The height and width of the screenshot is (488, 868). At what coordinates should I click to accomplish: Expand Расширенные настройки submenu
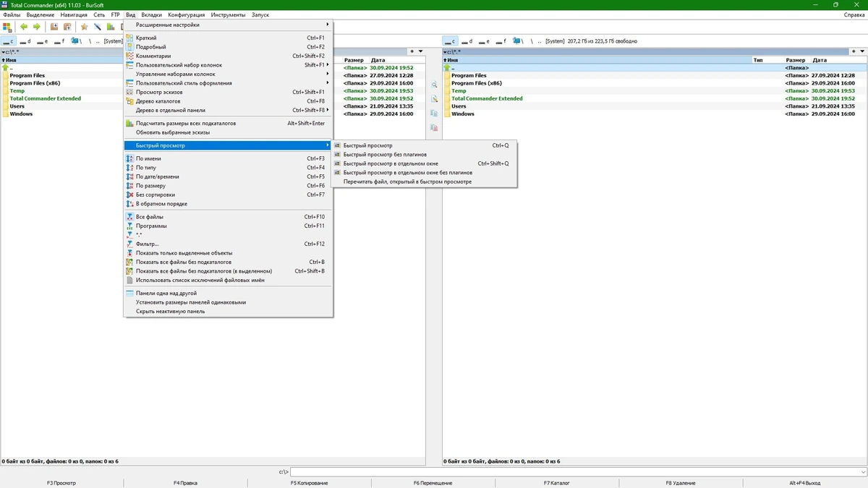pyautogui.click(x=228, y=25)
